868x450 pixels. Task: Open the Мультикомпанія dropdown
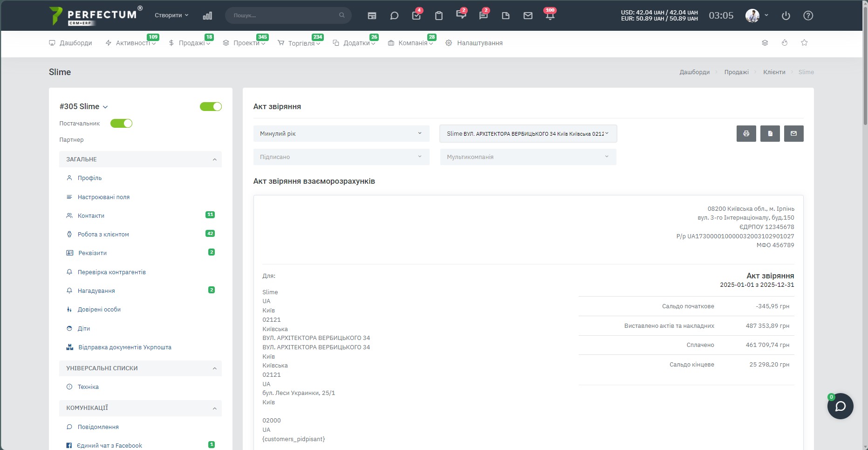coord(528,157)
